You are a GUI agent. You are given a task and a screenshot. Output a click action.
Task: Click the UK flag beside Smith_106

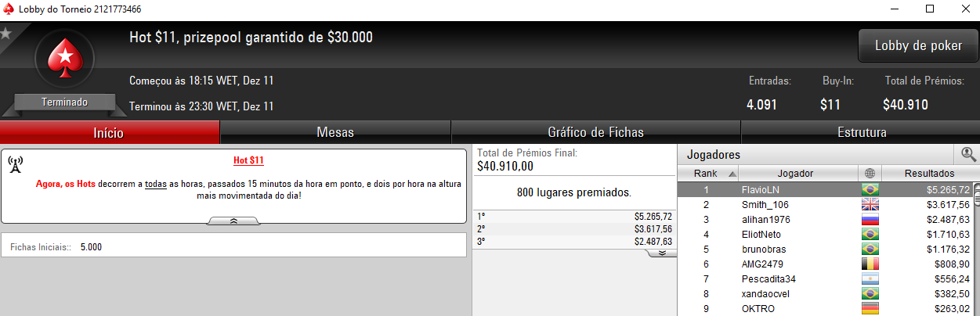[x=870, y=204]
